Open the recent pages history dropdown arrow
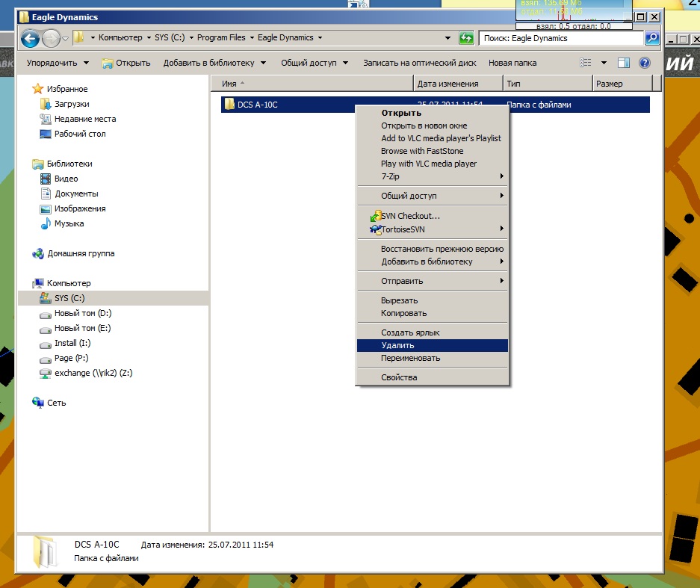700x588 pixels. (65, 38)
